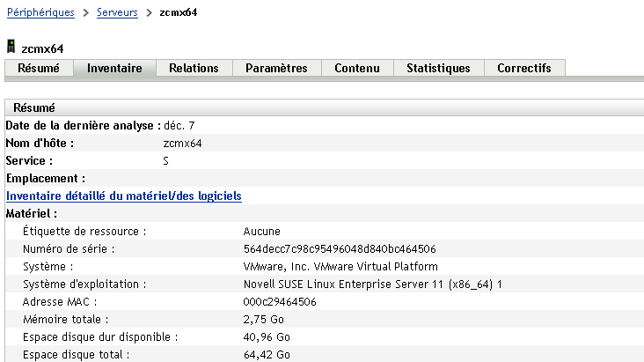Click the serial number value 564decc7c98c…
Screen dimensions: 644x362
[340, 248]
